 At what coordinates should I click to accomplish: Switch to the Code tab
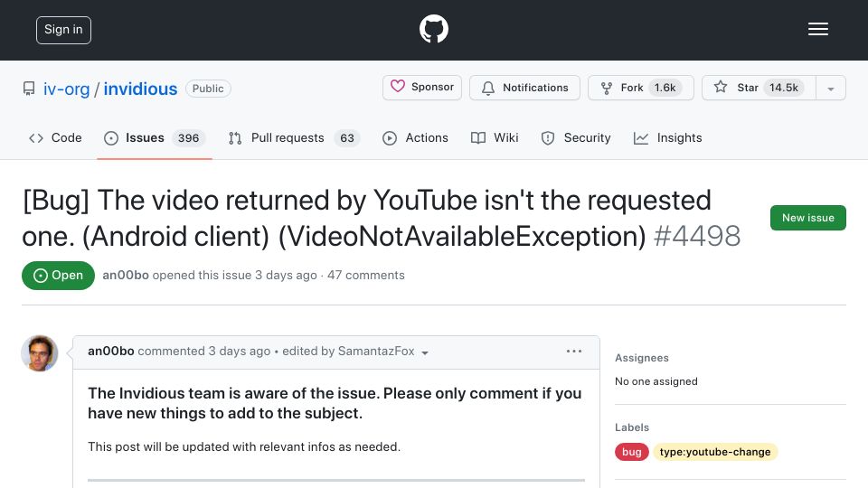point(55,137)
